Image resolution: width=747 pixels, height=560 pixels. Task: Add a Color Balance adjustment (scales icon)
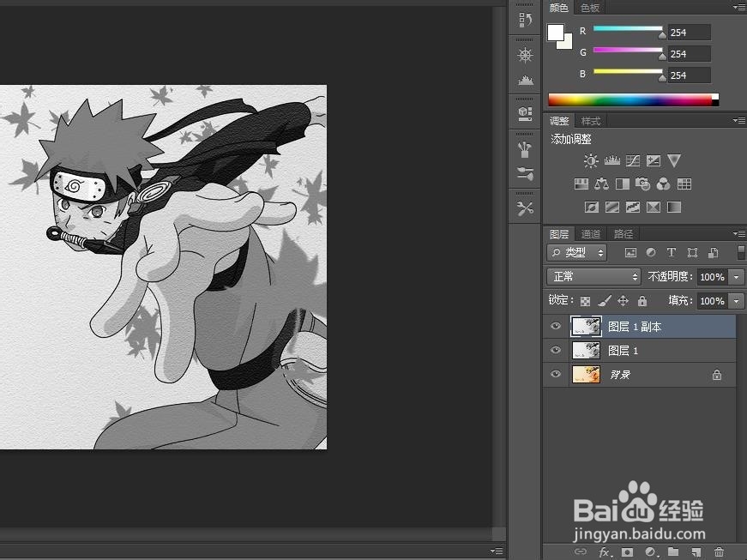tap(602, 184)
